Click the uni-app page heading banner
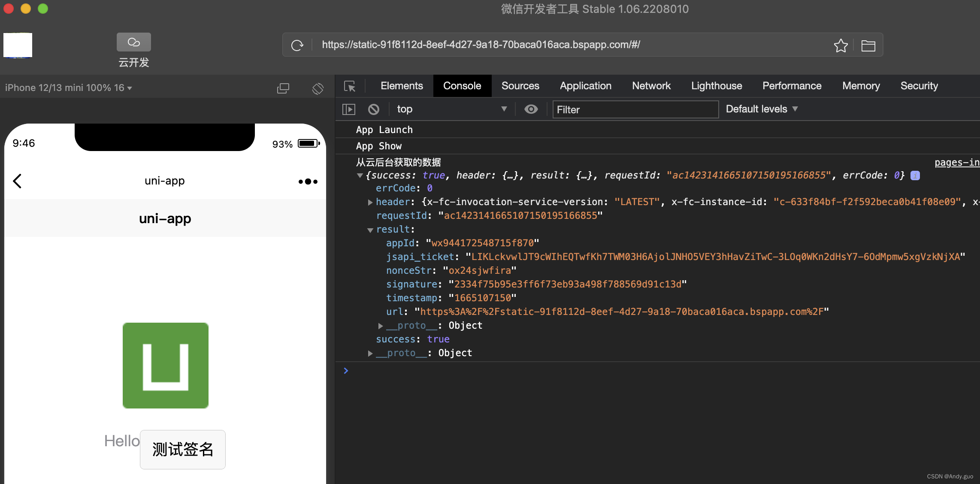The width and height of the screenshot is (980, 484). 165,218
